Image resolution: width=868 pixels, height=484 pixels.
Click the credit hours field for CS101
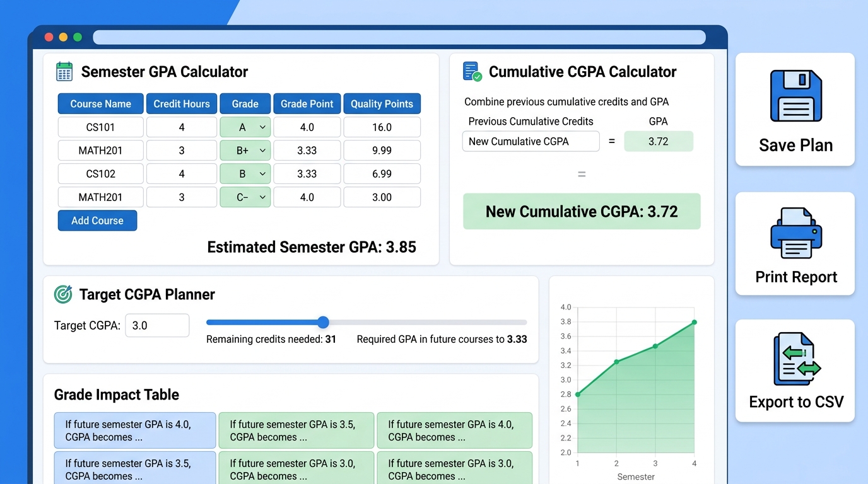coord(182,127)
